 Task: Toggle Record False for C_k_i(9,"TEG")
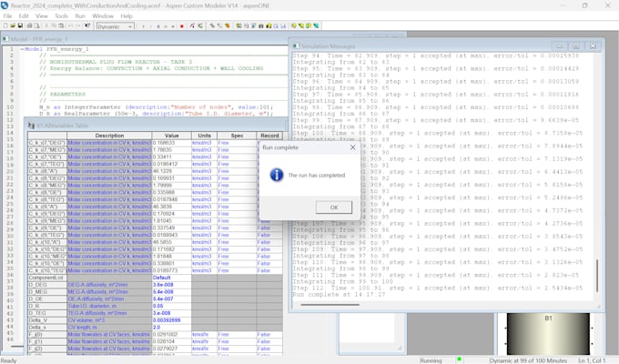(x=269, y=236)
